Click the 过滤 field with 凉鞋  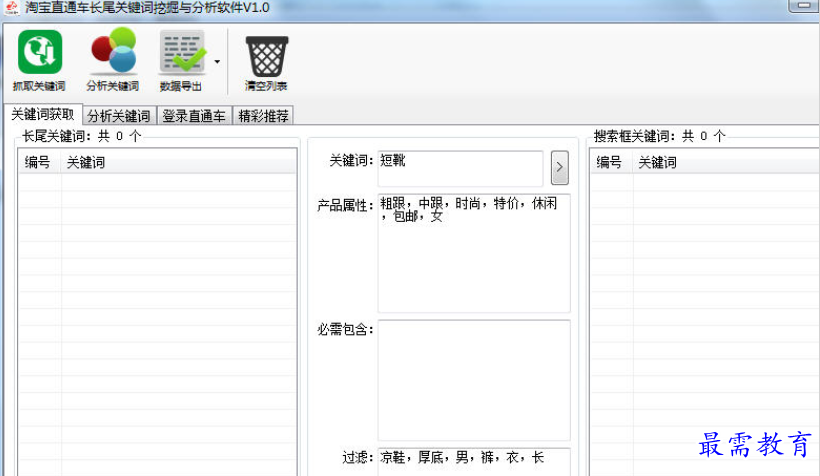[x=474, y=461]
